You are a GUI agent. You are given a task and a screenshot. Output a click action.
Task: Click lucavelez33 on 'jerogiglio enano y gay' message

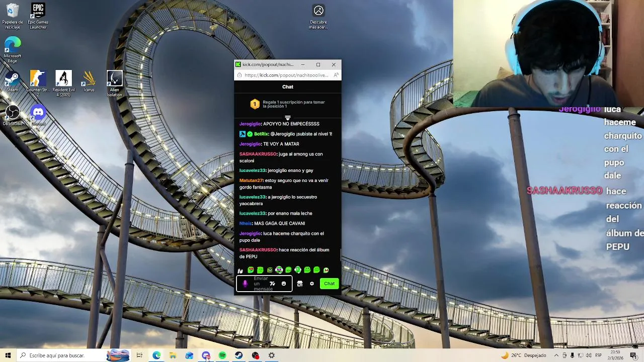252,170
